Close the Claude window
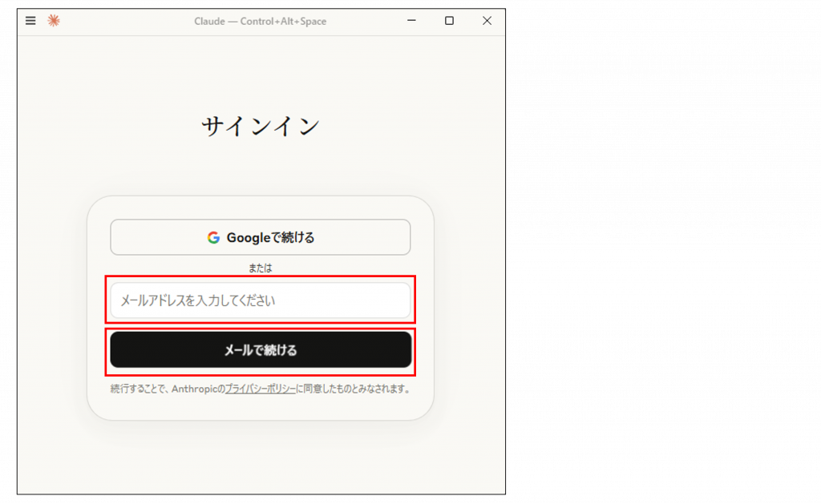Viewport: 821px width, 504px height. point(487,21)
